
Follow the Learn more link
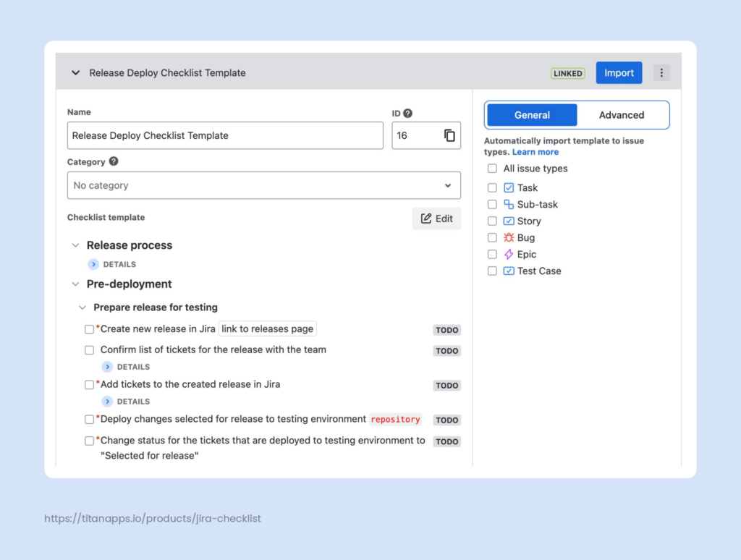pos(535,152)
